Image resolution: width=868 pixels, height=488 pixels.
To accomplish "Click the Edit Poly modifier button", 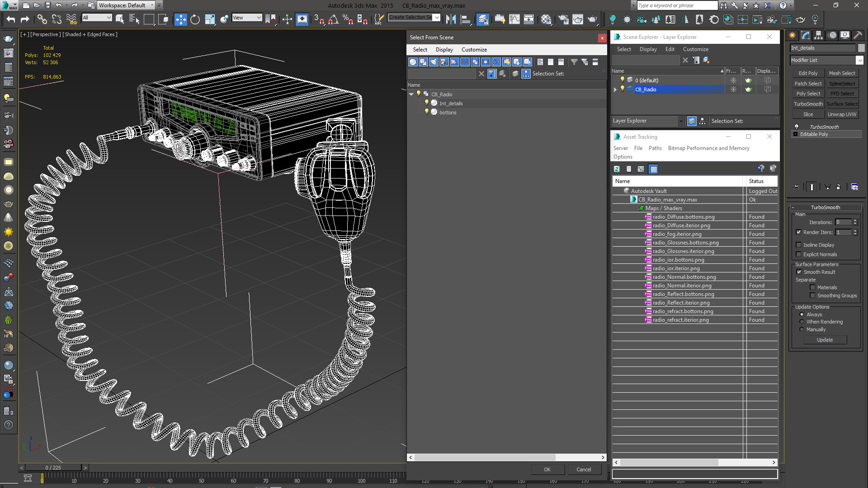I will click(808, 73).
